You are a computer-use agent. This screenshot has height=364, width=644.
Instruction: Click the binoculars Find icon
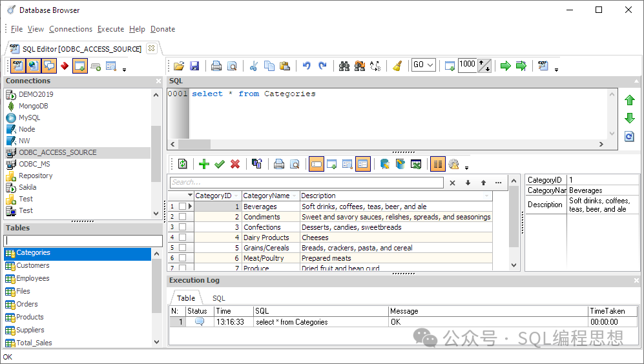click(x=344, y=66)
